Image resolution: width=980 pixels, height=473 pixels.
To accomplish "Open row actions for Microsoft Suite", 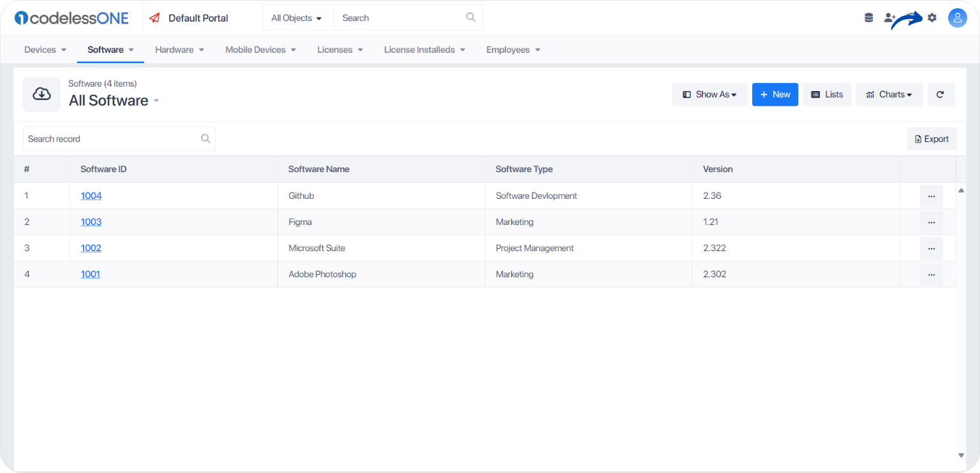I will pyautogui.click(x=932, y=249).
